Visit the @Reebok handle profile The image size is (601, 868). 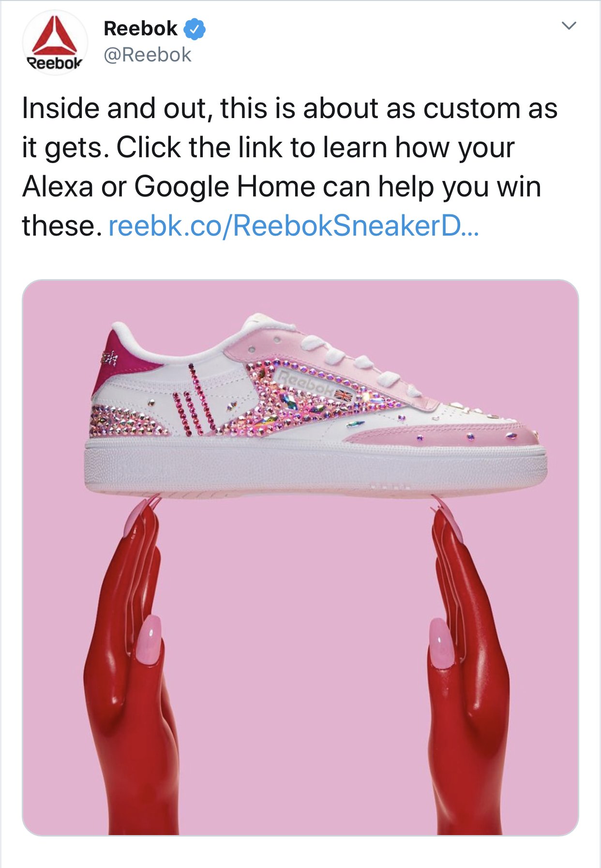point(148,55)
